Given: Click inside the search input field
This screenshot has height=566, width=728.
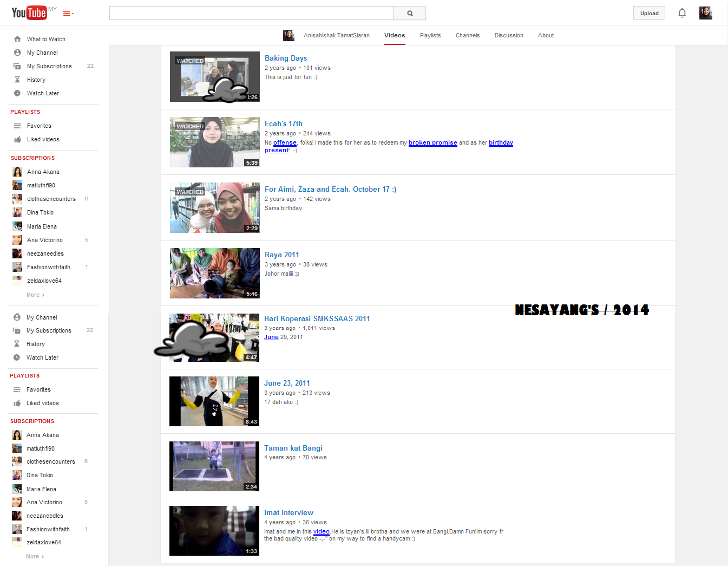Looking at the screenshot, I should [251, 13].
